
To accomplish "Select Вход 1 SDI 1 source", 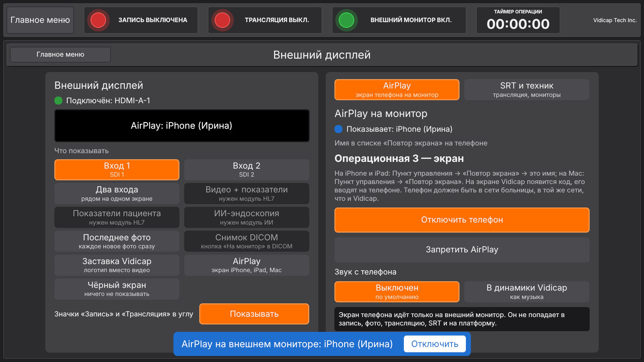I will click(117, 170).
